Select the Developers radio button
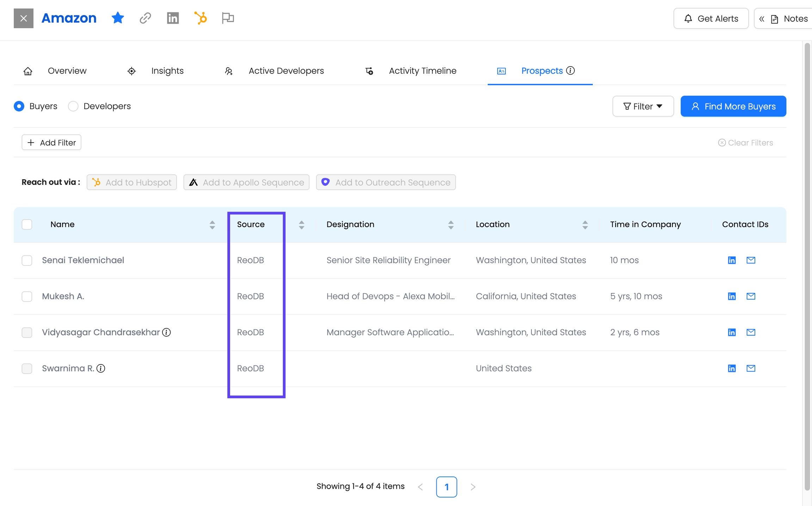 click(73, 106)
